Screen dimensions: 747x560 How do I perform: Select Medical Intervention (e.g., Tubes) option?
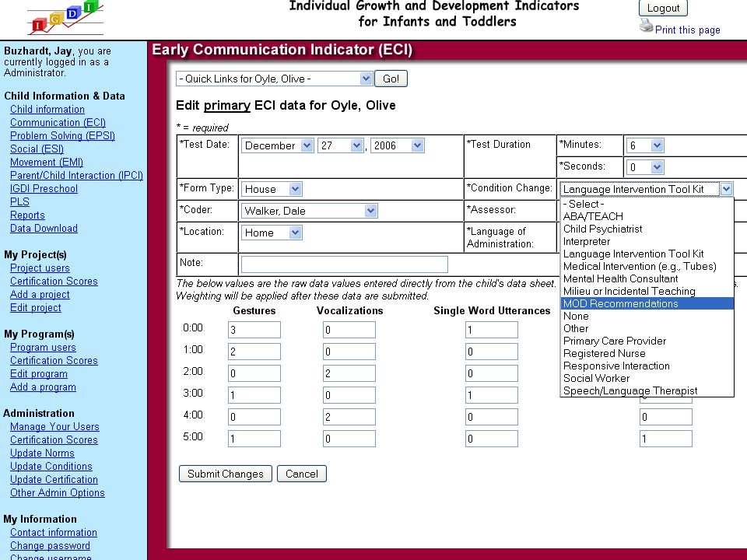647,266
